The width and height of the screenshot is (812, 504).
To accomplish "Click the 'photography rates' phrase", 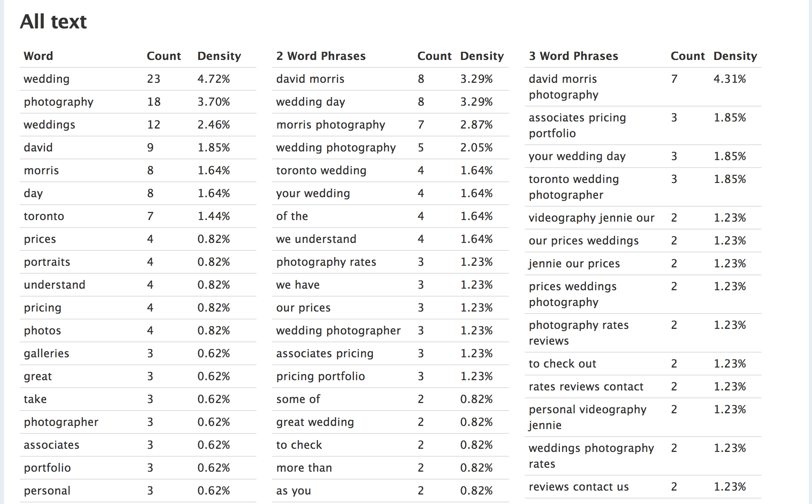I will point(326,262).
